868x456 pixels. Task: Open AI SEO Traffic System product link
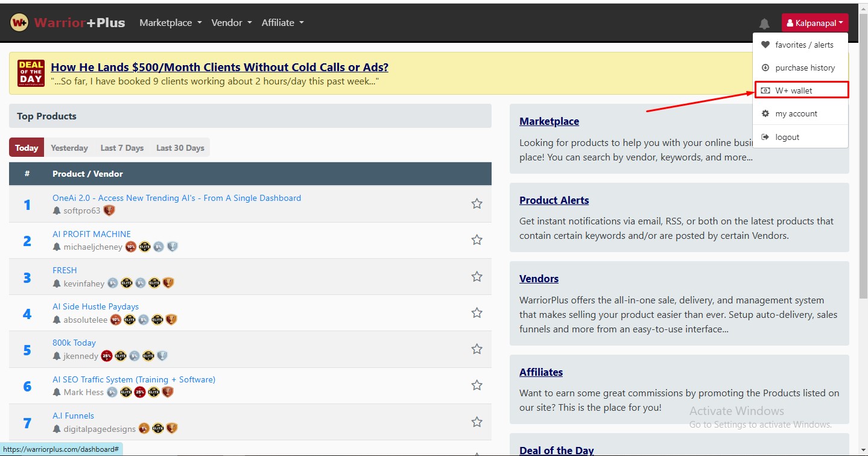134,379
